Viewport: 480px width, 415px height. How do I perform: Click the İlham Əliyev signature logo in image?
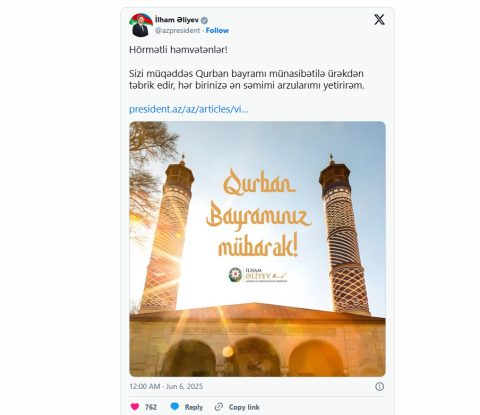258,275
